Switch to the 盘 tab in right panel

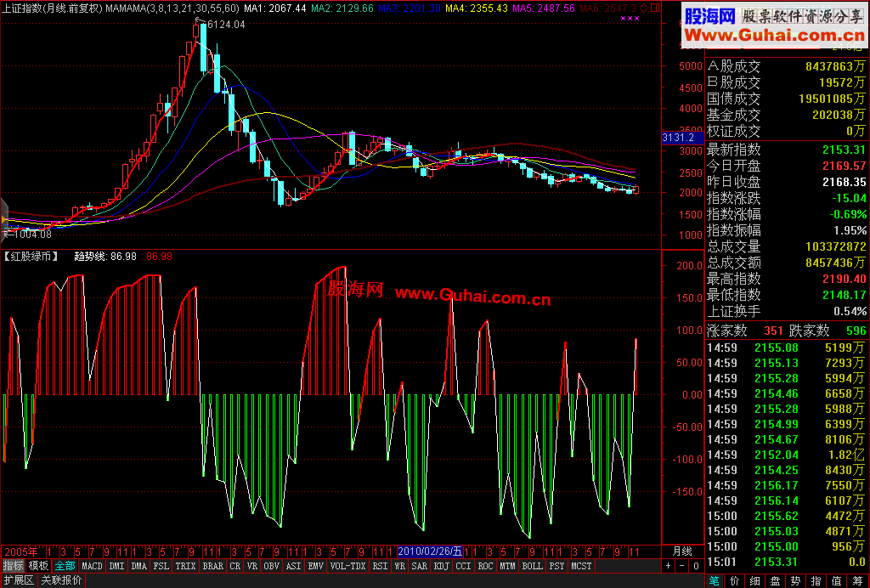[x=775, y=581]
